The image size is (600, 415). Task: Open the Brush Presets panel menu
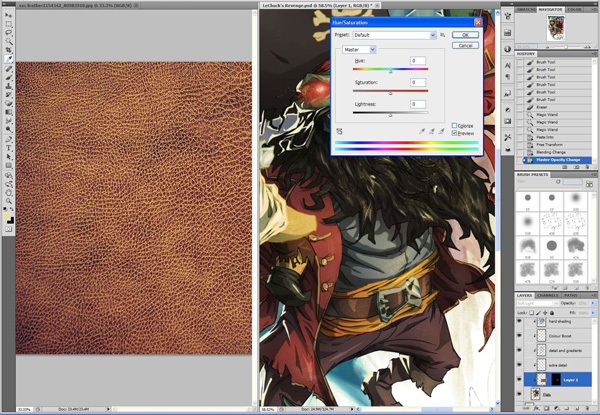(594, 175)
